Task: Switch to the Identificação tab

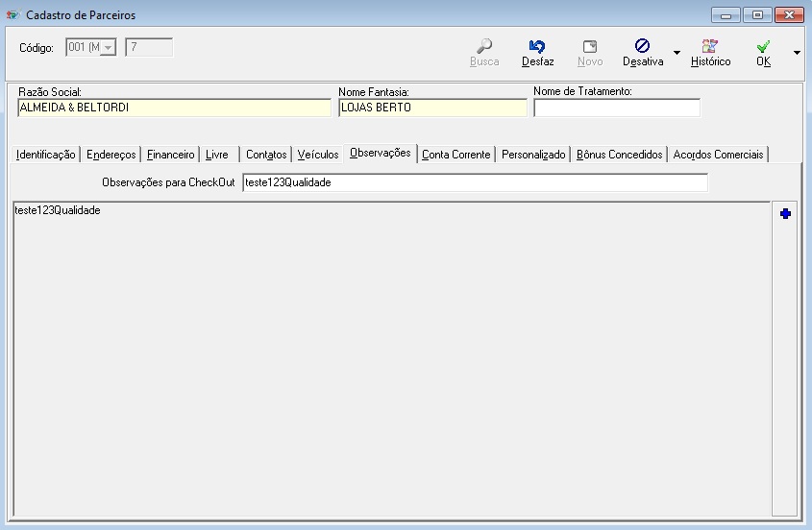Action: pyautogui.click(x=45, y=155)
